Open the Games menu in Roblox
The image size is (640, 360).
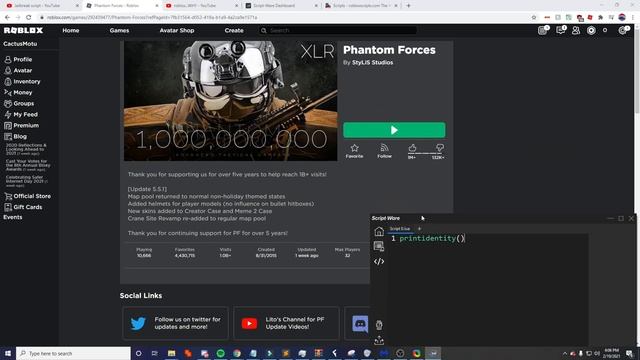(119, 31)
